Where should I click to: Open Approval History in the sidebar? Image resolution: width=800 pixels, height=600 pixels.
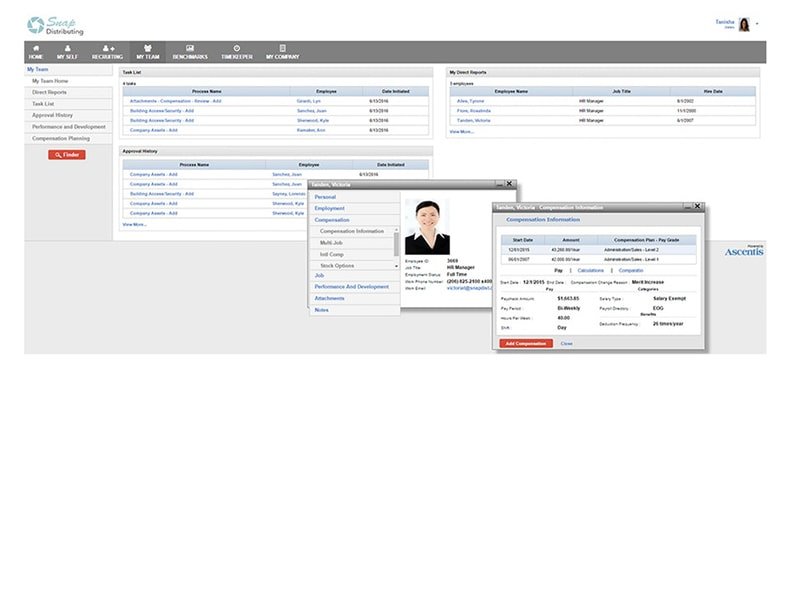52,115
